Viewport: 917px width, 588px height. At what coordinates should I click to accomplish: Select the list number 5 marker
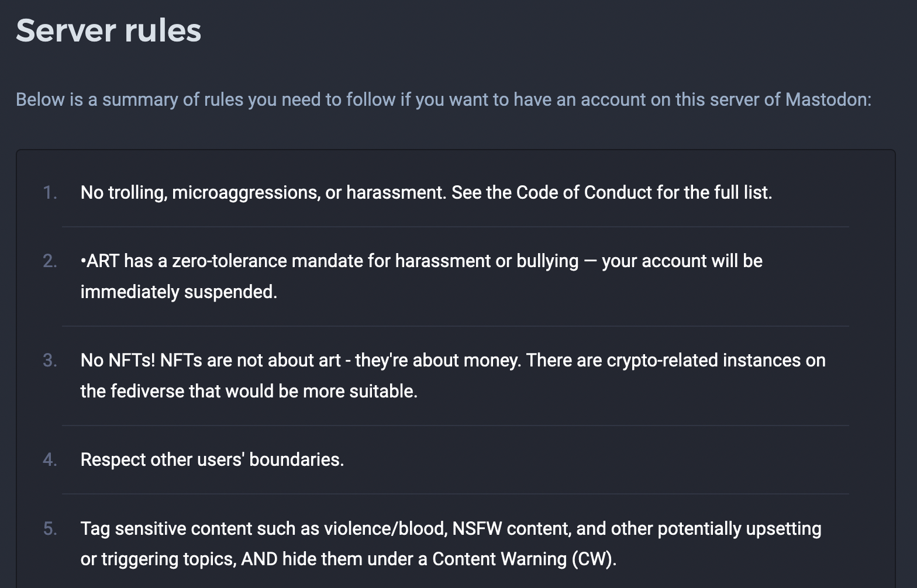point(50,528)
